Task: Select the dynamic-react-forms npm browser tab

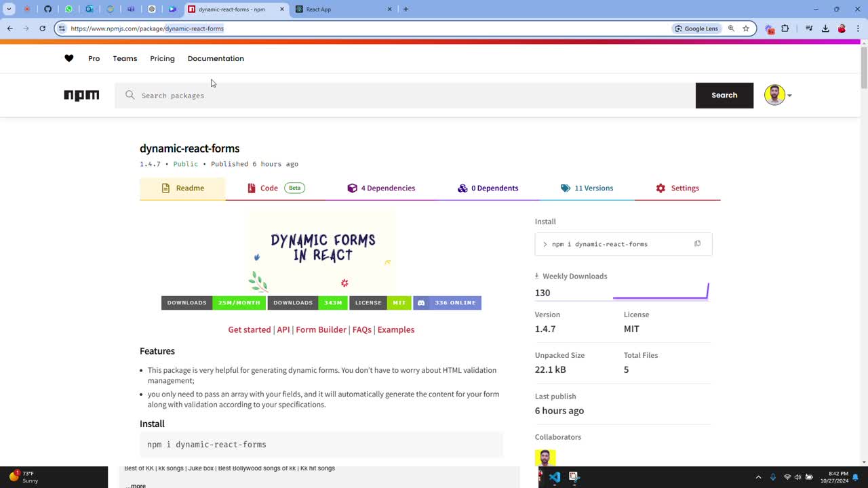Action: tap(235, 9)
